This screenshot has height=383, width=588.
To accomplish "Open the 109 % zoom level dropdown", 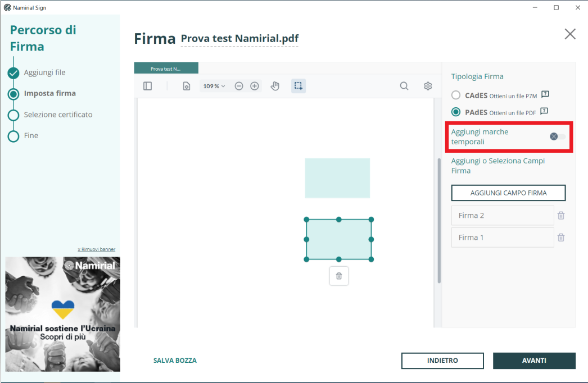I will tap(214, 86).
